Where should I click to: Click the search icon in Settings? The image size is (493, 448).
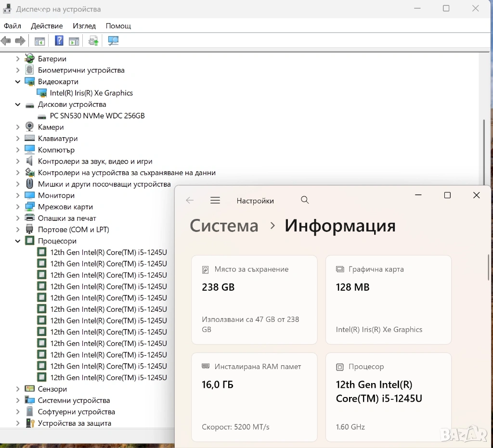point(305,200)
